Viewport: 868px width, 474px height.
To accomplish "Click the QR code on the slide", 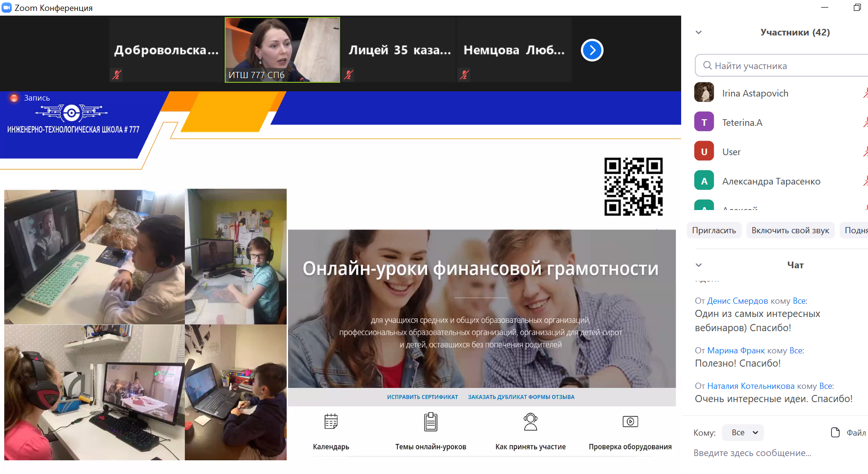I will pyautogui.click(x=633, y=186).
